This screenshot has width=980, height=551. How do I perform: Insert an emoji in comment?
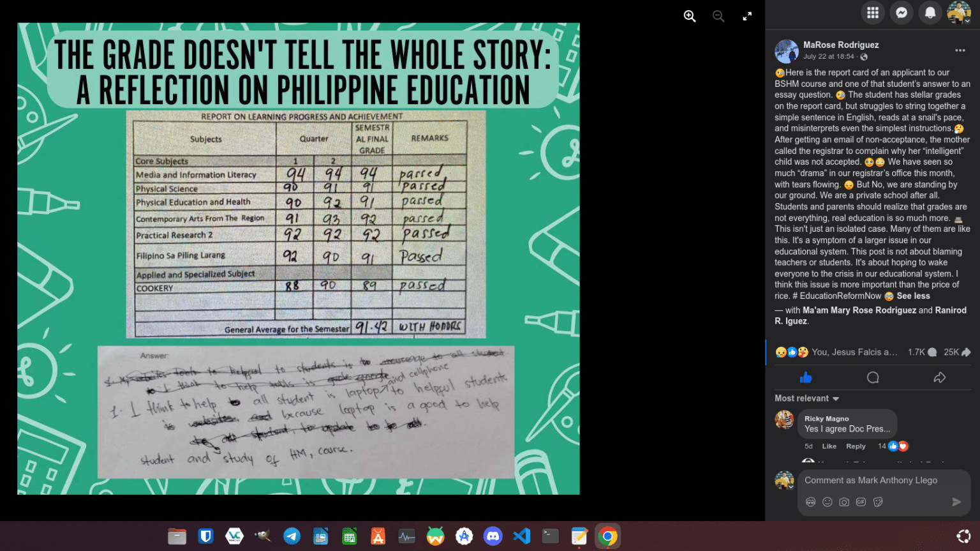click(828, 502)
